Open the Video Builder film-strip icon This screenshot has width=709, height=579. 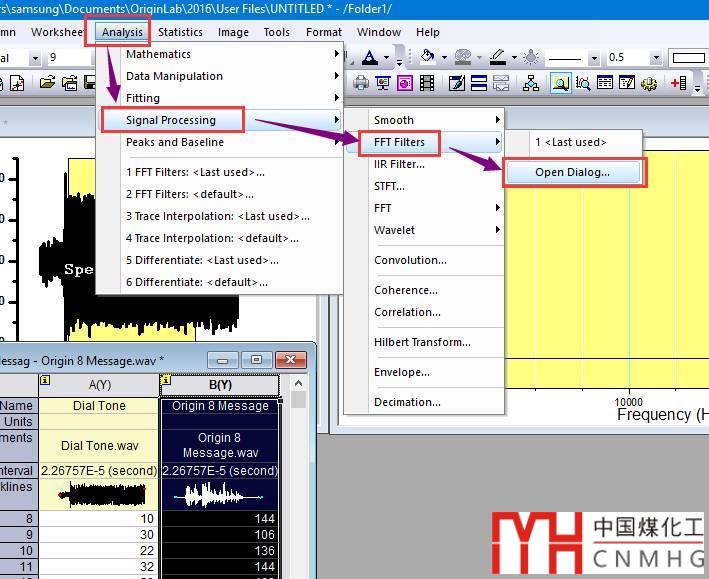[x=427, y=84]
